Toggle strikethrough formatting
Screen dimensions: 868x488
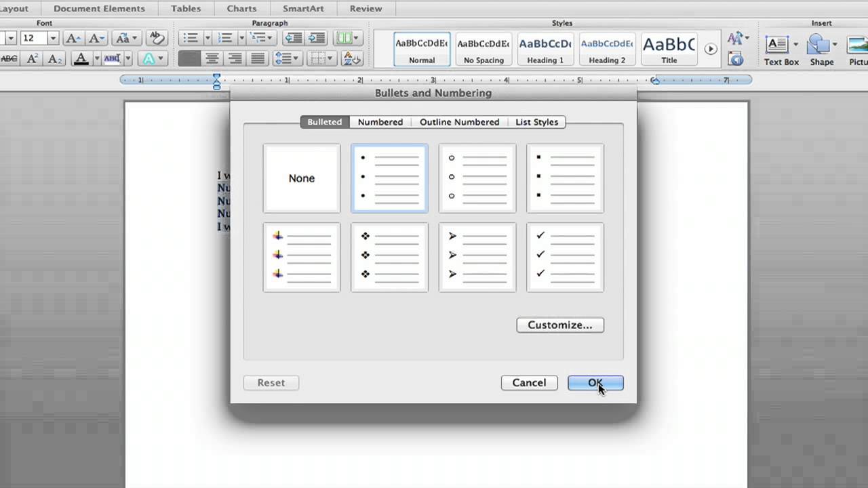9,59
